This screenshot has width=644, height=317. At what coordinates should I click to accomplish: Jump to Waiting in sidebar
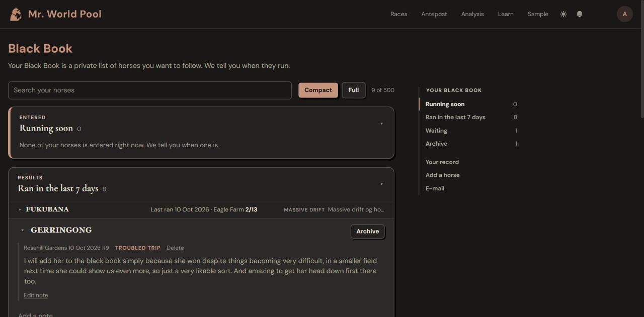pos(436,131)
